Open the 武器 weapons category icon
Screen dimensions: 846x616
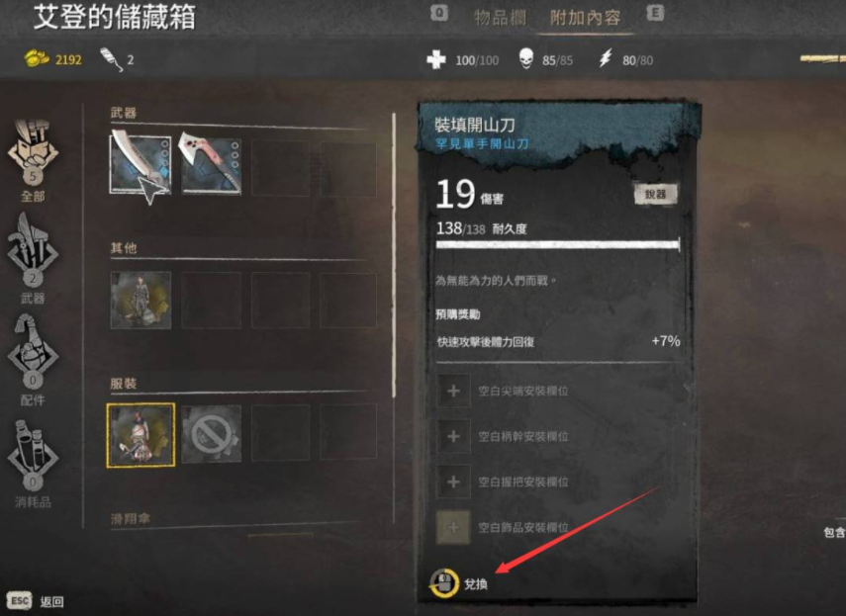(33, 259)
